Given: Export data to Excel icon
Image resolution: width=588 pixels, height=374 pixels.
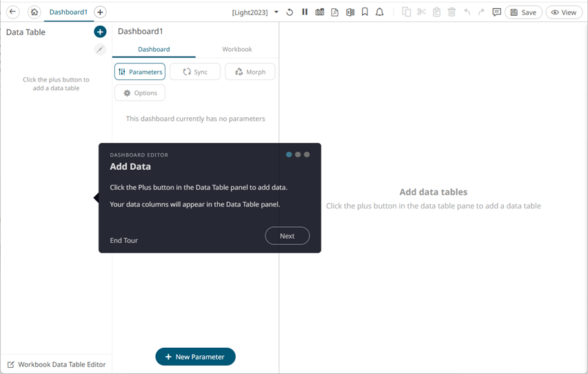Looking at the screenshot, I should coord(350,12).
